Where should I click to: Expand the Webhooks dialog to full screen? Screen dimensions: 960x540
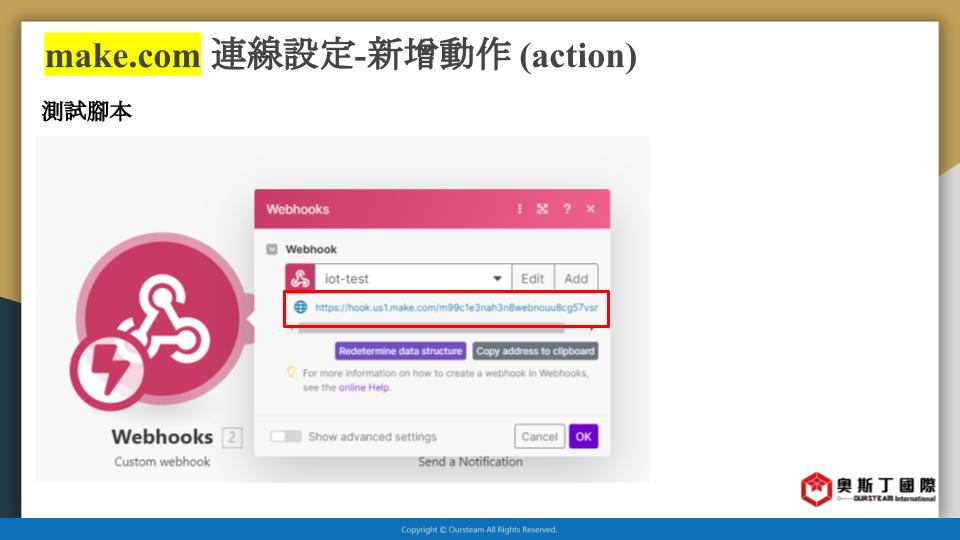coord(542,209)
